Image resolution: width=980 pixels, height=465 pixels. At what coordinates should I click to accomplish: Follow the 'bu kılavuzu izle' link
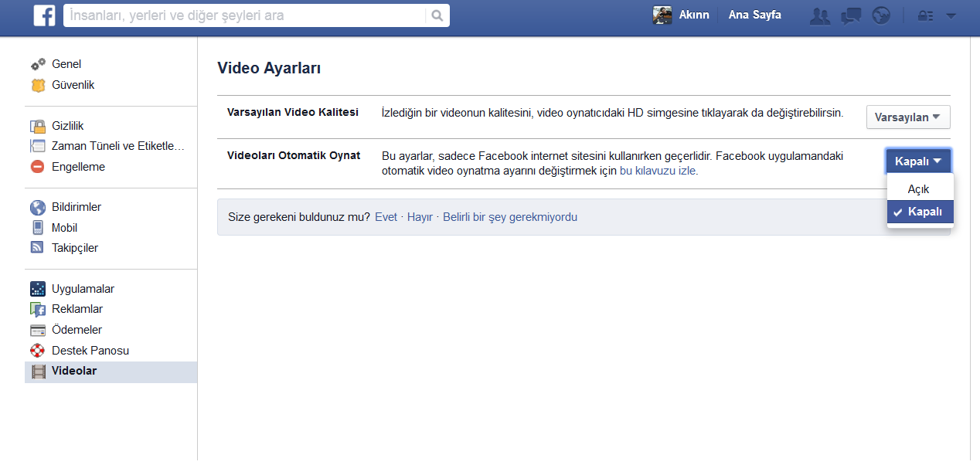(x=658, y=171)
